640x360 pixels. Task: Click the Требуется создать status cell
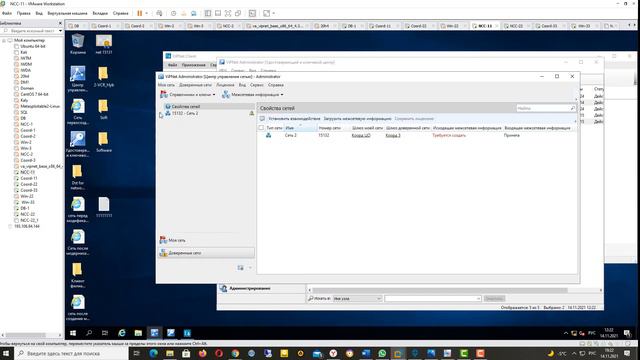449,135
